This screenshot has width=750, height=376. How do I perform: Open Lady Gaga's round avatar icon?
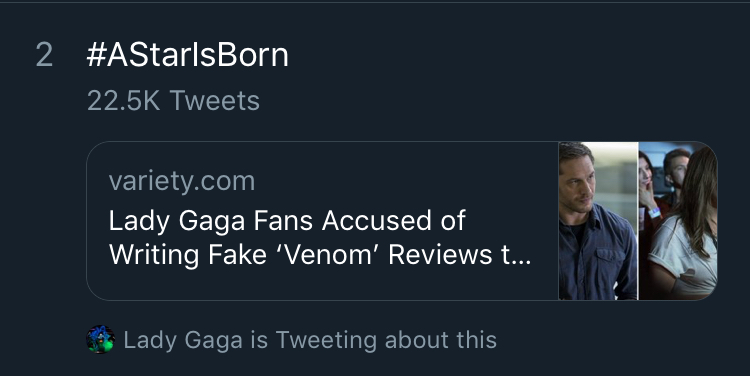coord(100,340)
